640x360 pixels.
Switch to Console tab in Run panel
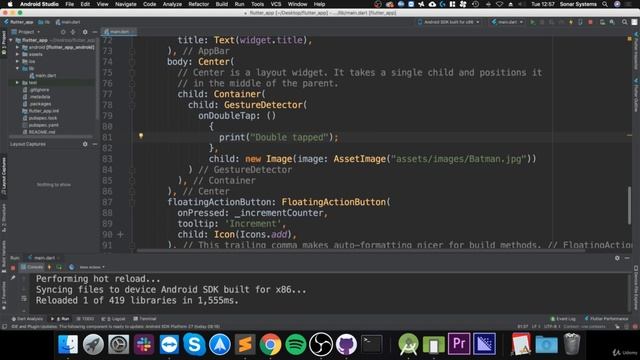32,267
